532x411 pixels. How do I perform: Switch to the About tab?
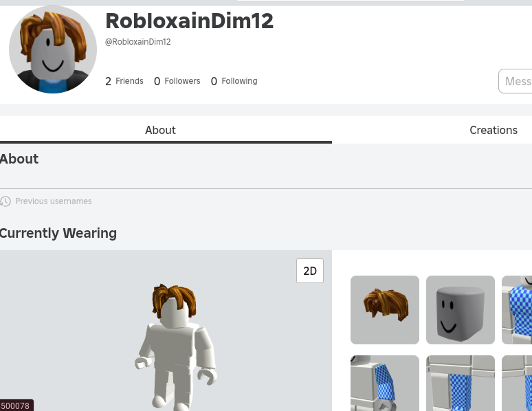coord(160,130)
